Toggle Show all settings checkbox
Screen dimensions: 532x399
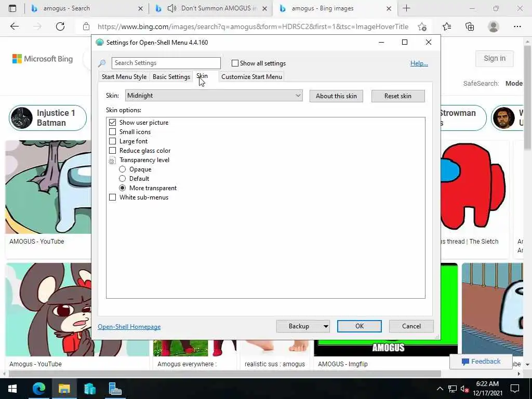235,63
